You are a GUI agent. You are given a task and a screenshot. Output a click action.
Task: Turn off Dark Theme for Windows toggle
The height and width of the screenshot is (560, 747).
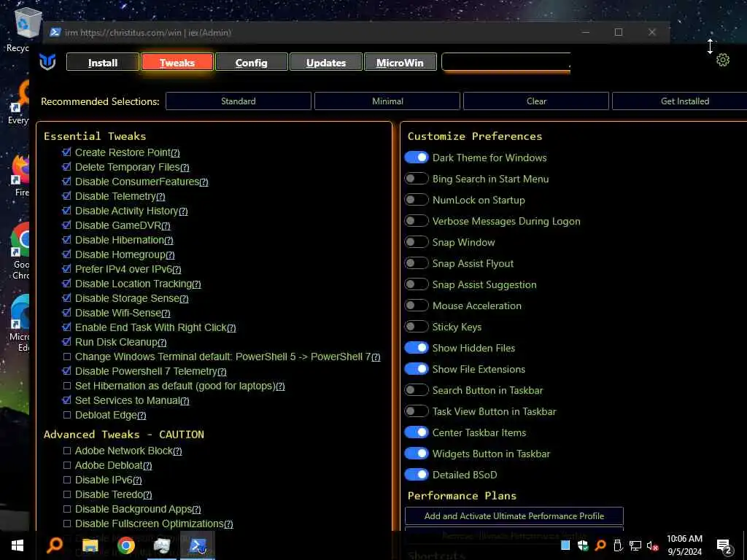coord(417,157)
